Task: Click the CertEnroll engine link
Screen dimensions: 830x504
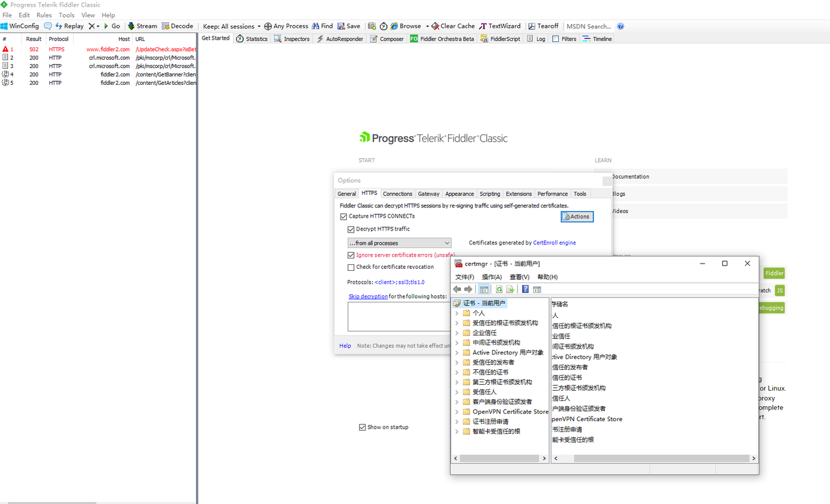Action: point(554,243)
